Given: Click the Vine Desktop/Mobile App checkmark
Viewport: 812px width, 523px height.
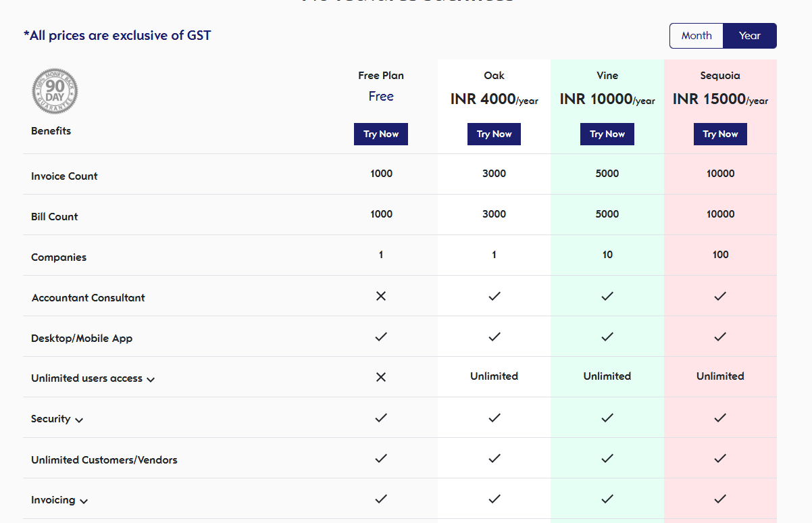Looking at the screenshot, I should (x=607, y=337).
